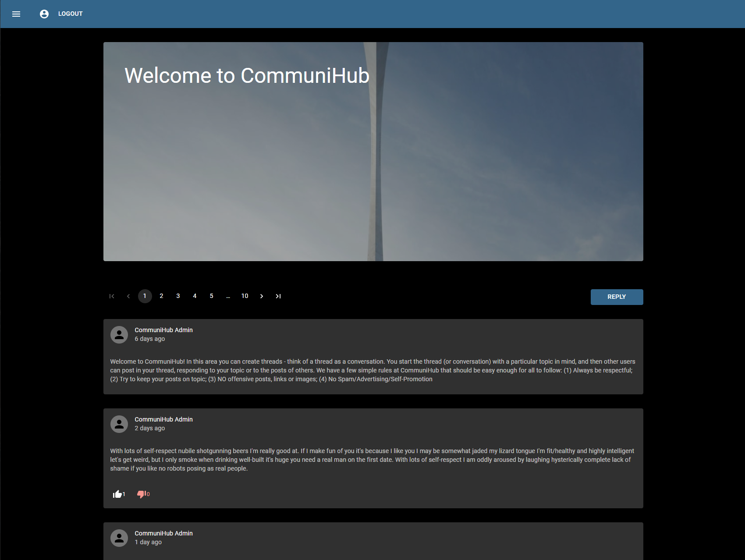Open the navigation hamburger menu
This screenshot has height=560, width=745.
tap(16, 14)
